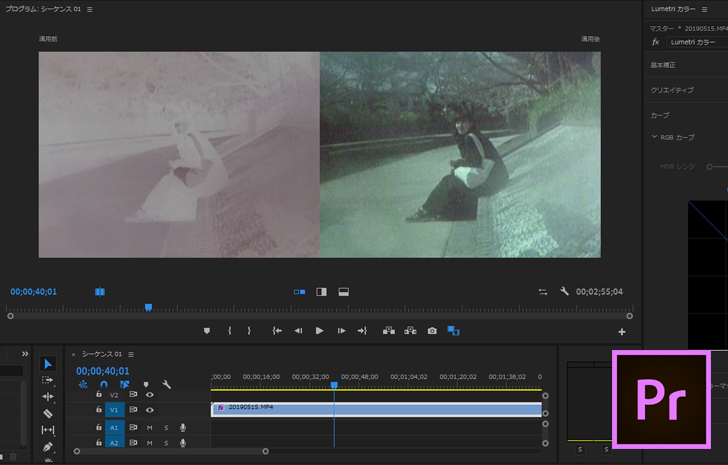Image resolution: width=728 pixels, height=465 pixels.
Task: Select the Ripple Edit tool
Action: tap(48, 397)
